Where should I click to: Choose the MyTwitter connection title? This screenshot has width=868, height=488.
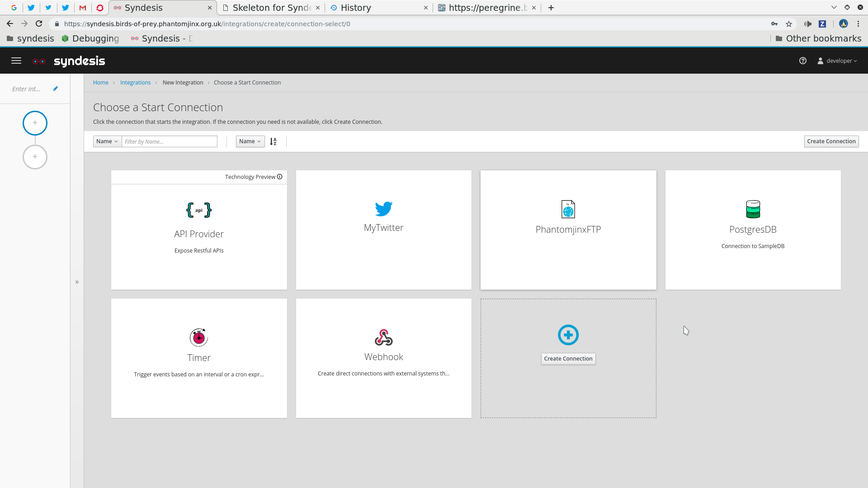384,228
